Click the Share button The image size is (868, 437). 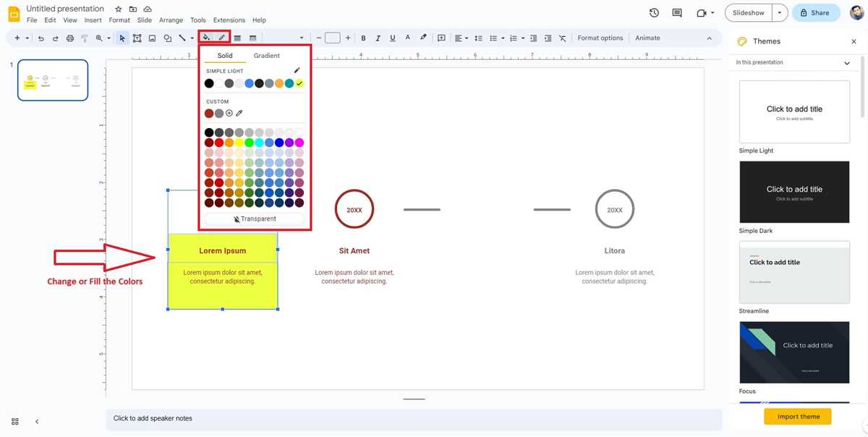[x=814, y=13]
